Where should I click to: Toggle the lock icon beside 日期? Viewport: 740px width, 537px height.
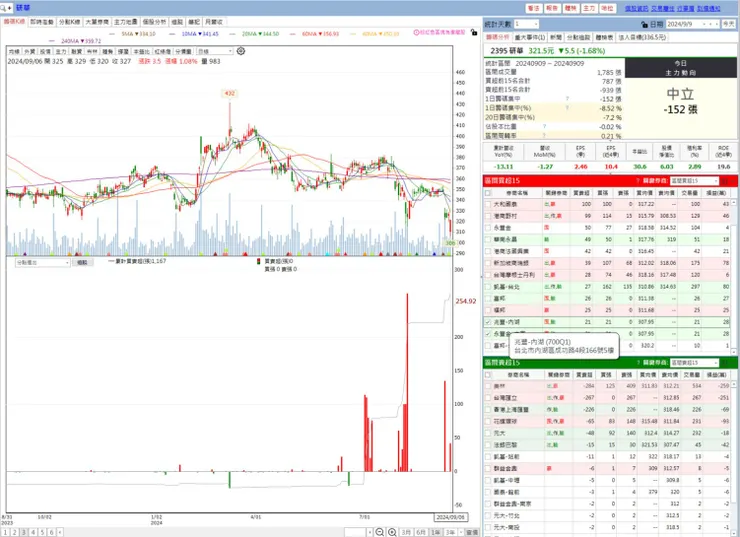click(644, 24)
